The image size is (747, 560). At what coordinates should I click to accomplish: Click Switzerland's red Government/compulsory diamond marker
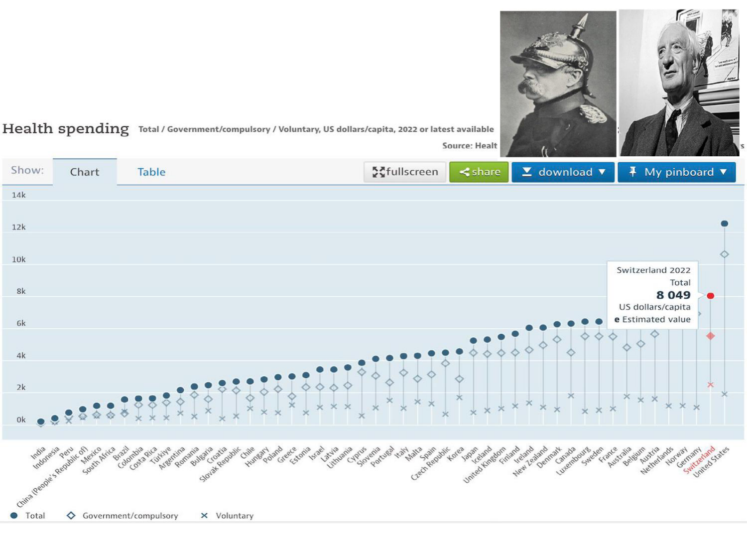pos(710,336)
